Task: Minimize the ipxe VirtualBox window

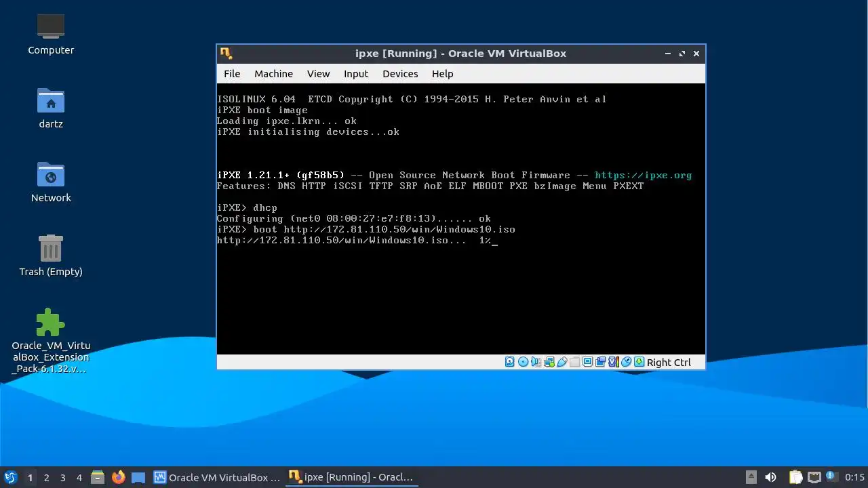Action: pyautogui.click(x=668, y=54)
